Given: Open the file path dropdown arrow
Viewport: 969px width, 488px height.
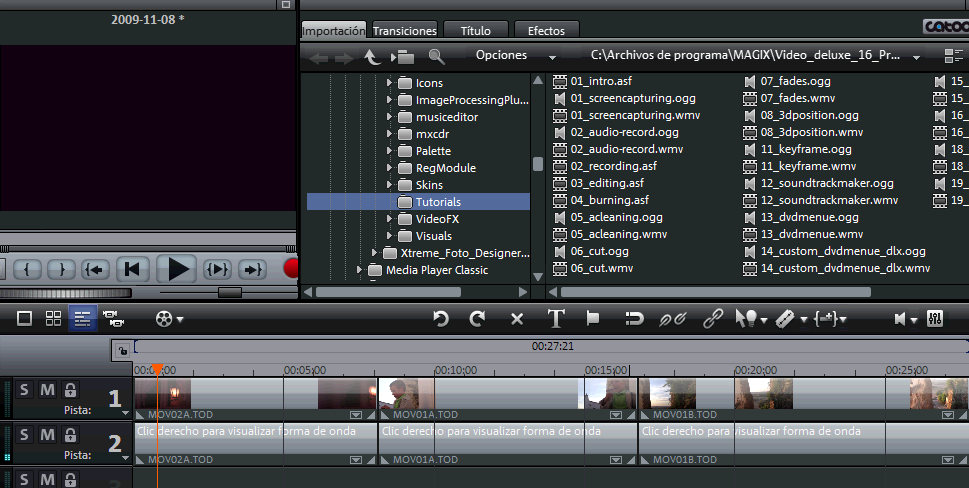Looking at the screenshot, I should pyautogui.click(x=918, y=56).
